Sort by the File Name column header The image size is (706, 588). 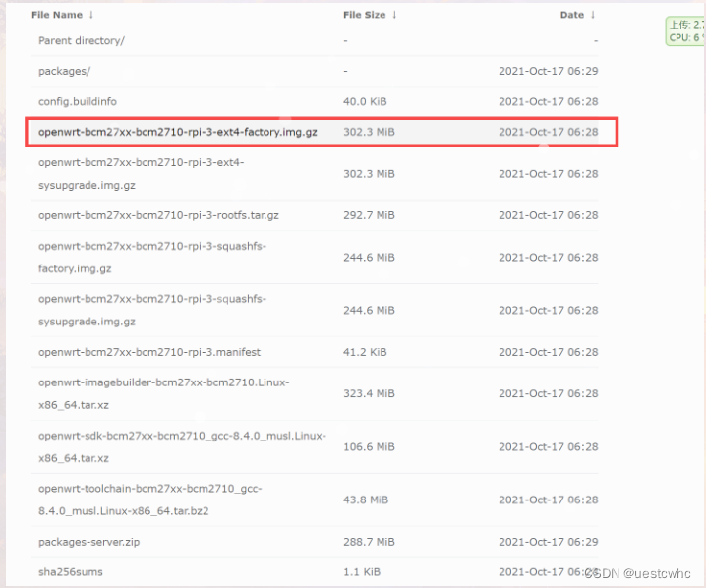click(x=57, y=15)
